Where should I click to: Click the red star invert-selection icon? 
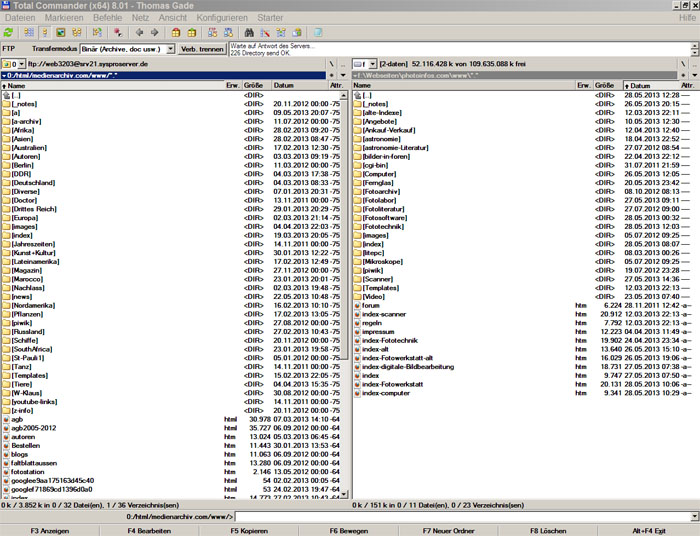[x=118, y=33]
